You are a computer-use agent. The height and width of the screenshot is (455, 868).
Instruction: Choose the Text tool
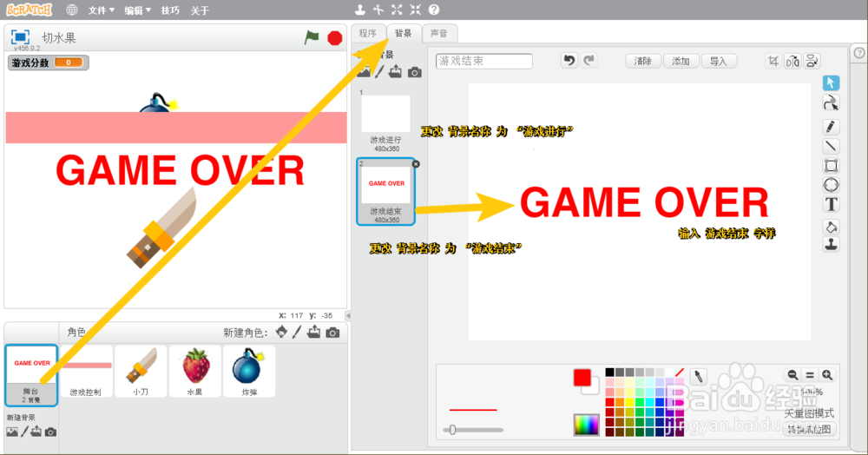pyautogui.click(x=831, y=204)
